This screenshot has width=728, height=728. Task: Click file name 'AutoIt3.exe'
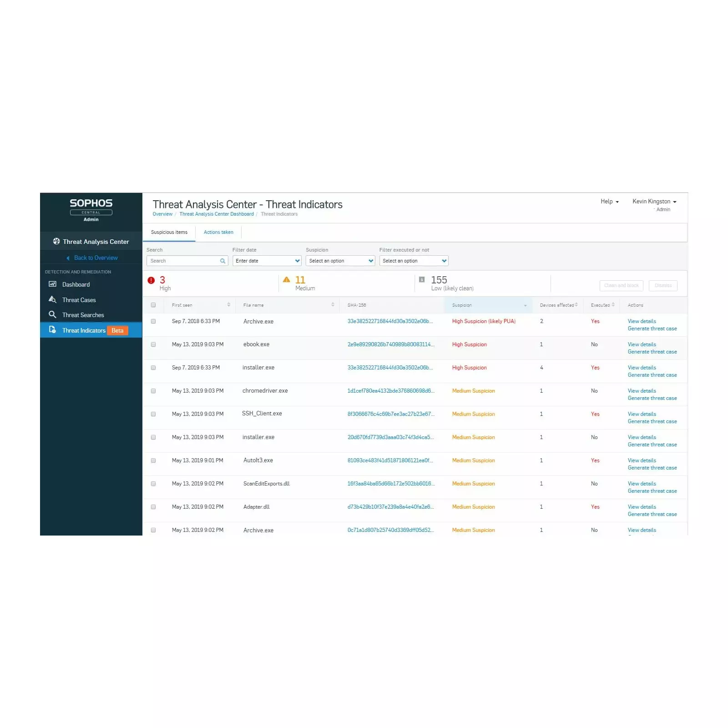(258, 460)
